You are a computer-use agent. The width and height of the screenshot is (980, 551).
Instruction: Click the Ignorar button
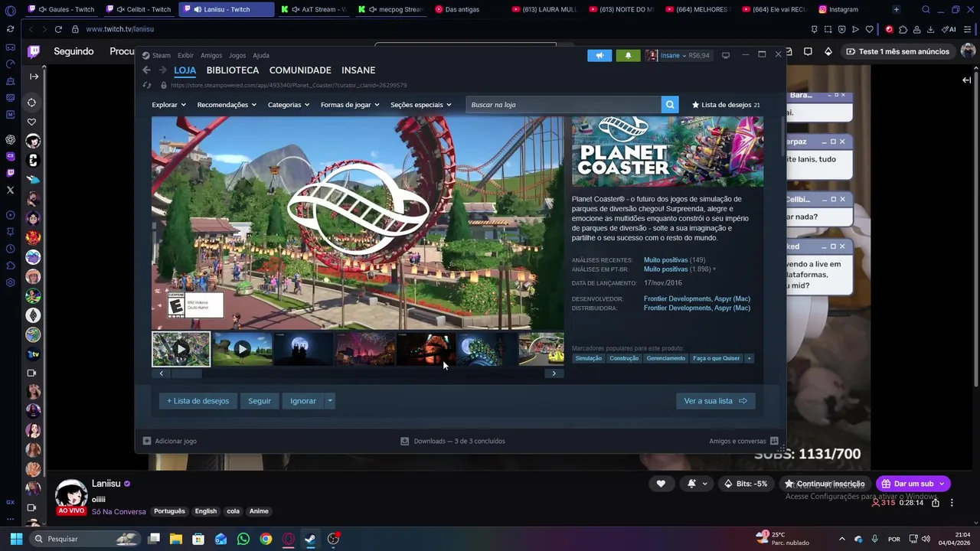[303, 401]
